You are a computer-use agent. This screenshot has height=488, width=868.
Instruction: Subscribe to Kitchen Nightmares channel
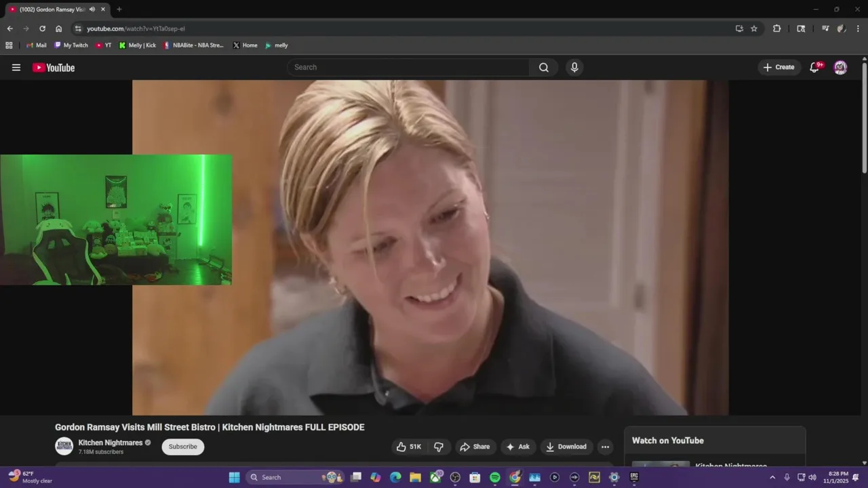click(182, 447)
